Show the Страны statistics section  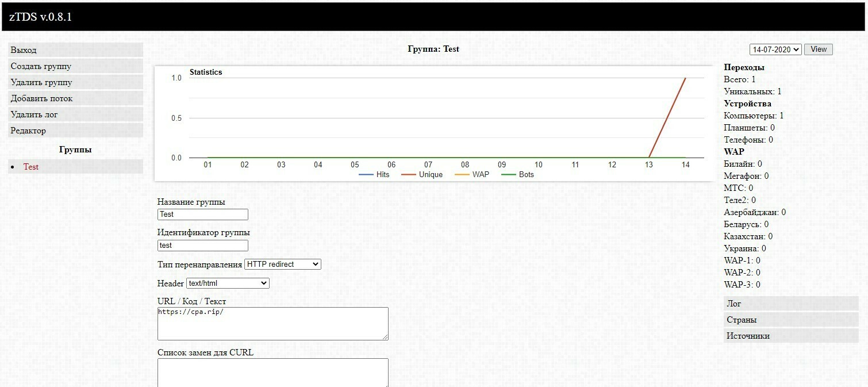(x=791, y=320)
